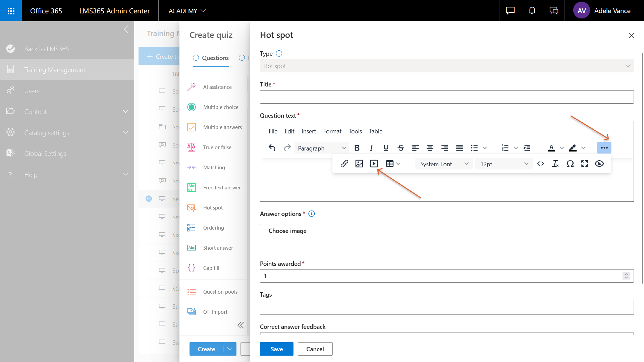
Task: Click the strikethrough formatting icon
Action: [x=400, y=148]
